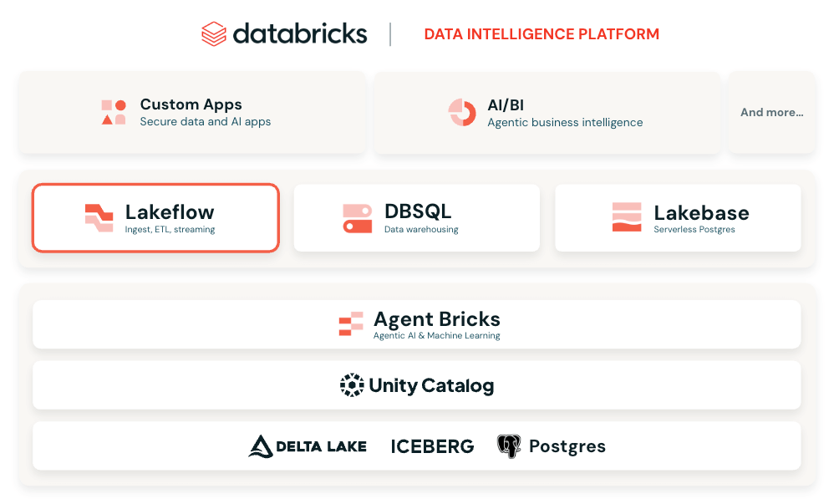Click the ICEBERG label

432,446
